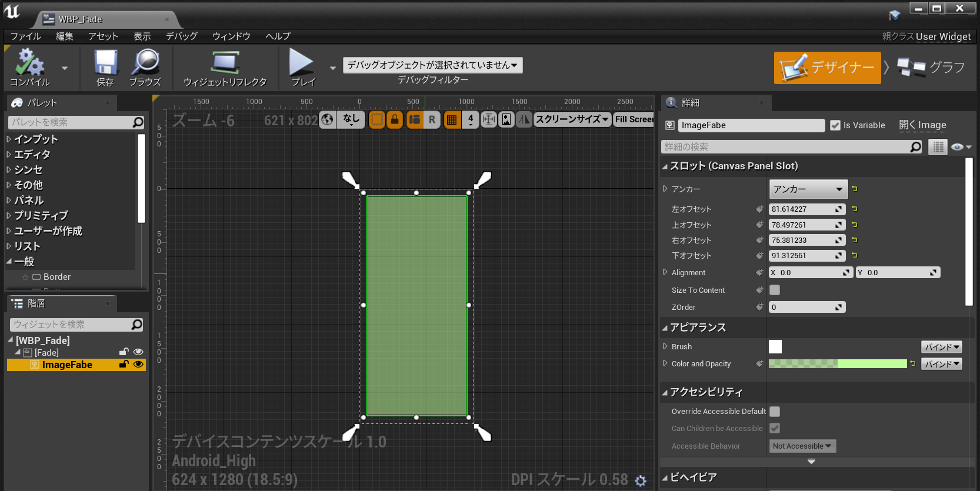Save the widget blueprint

click(105, 62)
